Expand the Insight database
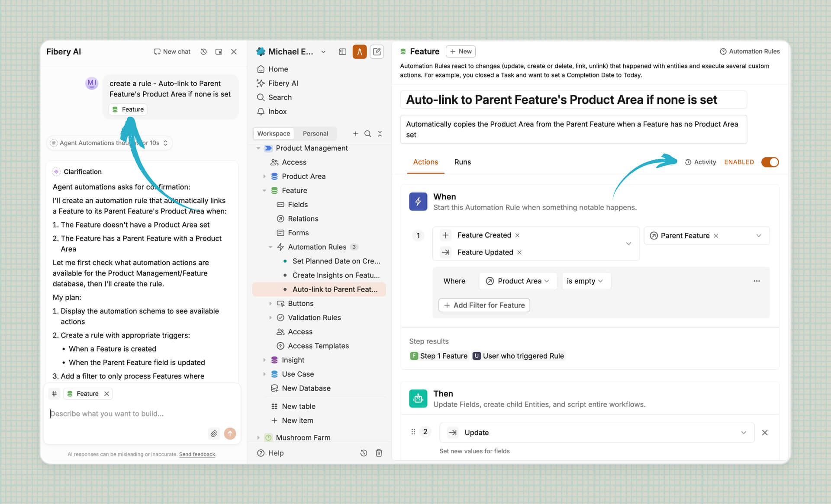831x504 pixels. click(264, 360)
